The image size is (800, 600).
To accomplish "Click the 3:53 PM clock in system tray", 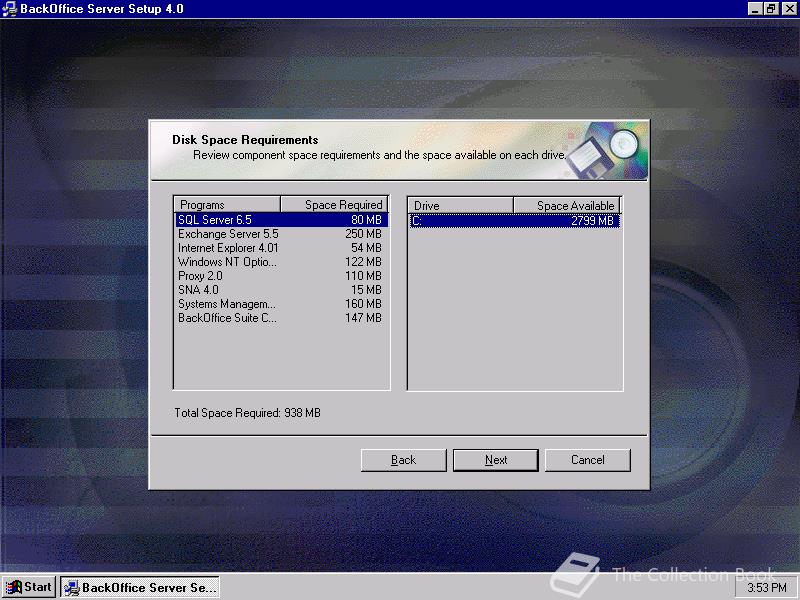I will coord(767,588).
